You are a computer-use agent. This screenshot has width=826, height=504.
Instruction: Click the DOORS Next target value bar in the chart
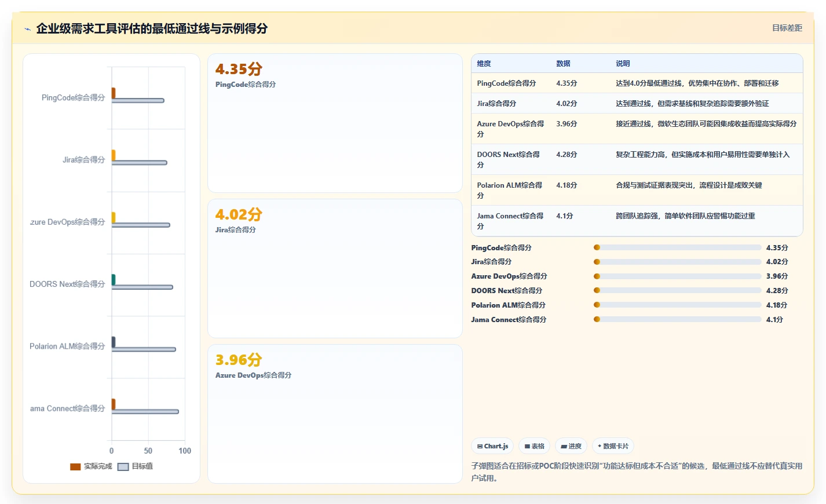[x=142, y=287]
